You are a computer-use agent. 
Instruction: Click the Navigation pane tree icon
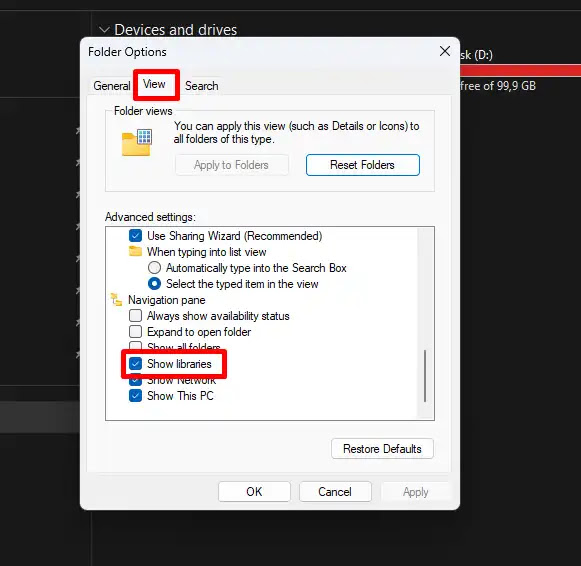click(116, 300)
